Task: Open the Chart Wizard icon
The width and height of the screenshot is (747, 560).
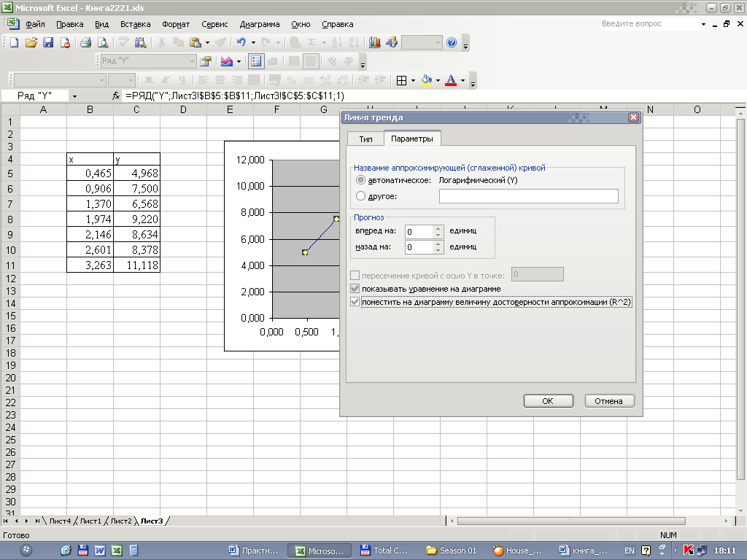Action: (x=375, y=42)
